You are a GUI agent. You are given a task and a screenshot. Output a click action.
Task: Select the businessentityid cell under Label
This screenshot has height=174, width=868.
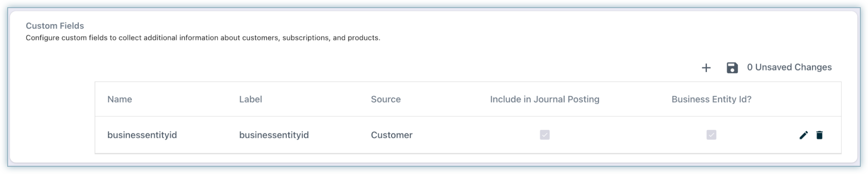pos(274,135)
